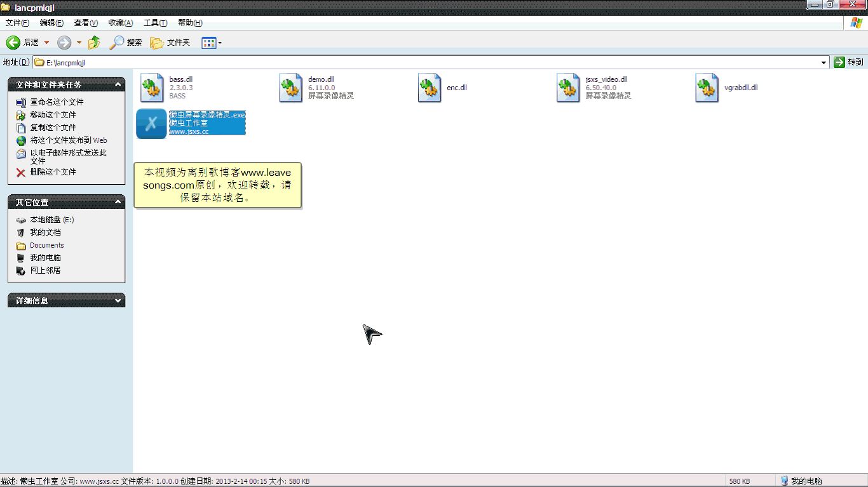The image size is (868, 487).
Task: Open 我的电脑 link in sidebar
Action: [45, 258]
